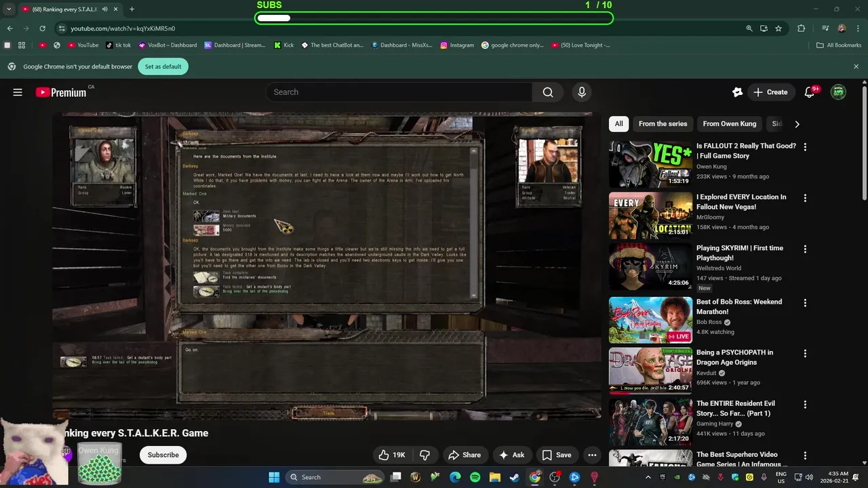Reload the page in Chrome

click(42, 28)
